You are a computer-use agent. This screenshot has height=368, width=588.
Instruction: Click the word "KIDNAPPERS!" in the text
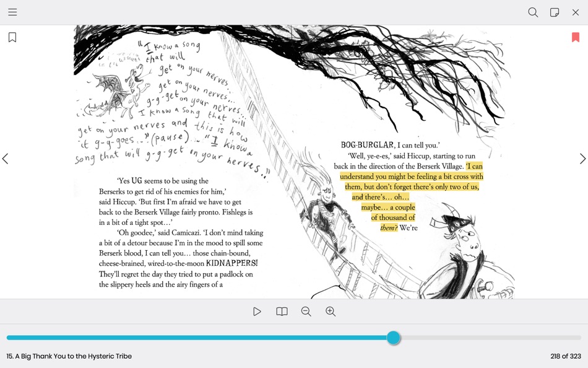231,263
